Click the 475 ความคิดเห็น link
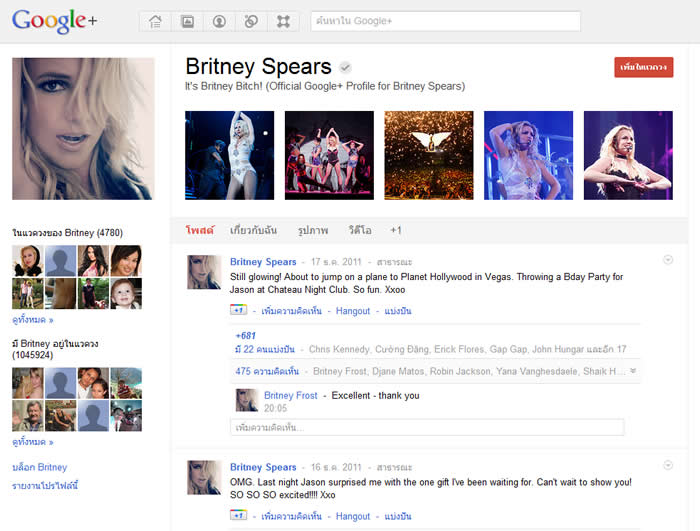This screenshot has width=700, height=531. tap(267, 371)
